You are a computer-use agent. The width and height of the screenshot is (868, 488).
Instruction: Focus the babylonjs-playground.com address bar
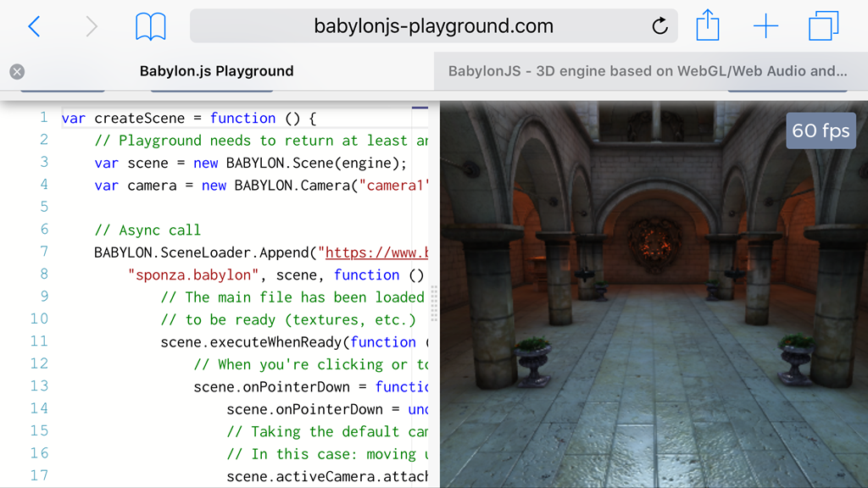click(433, 26)
